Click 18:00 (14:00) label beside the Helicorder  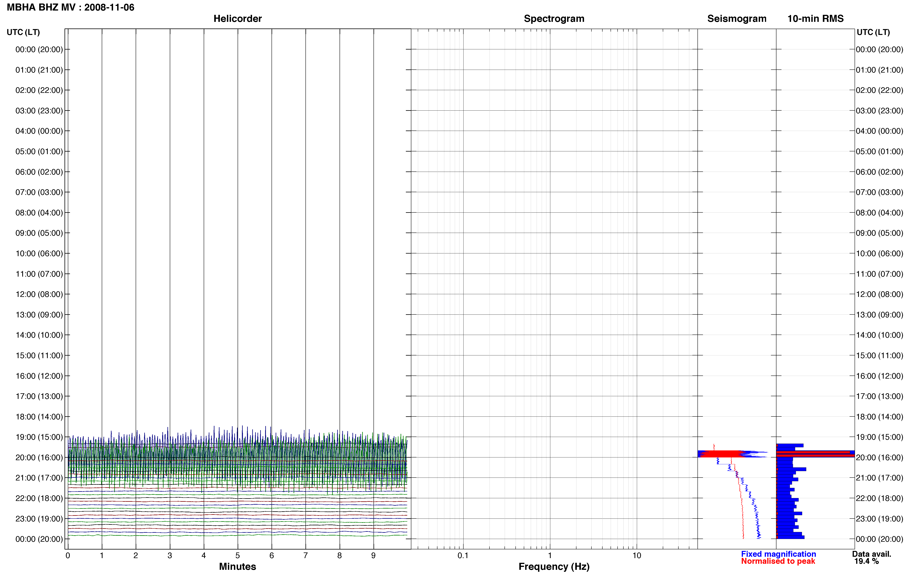pos(39,417)
